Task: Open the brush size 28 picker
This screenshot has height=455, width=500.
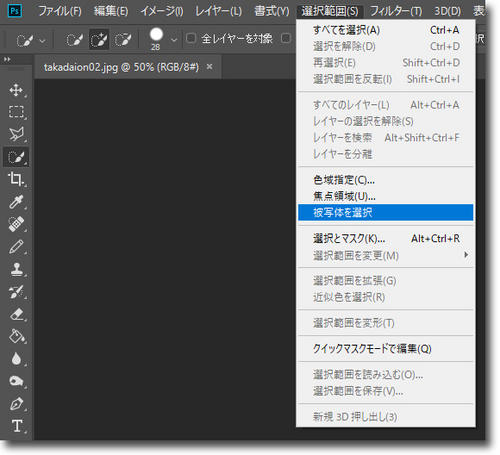Action: coord(156,38)
